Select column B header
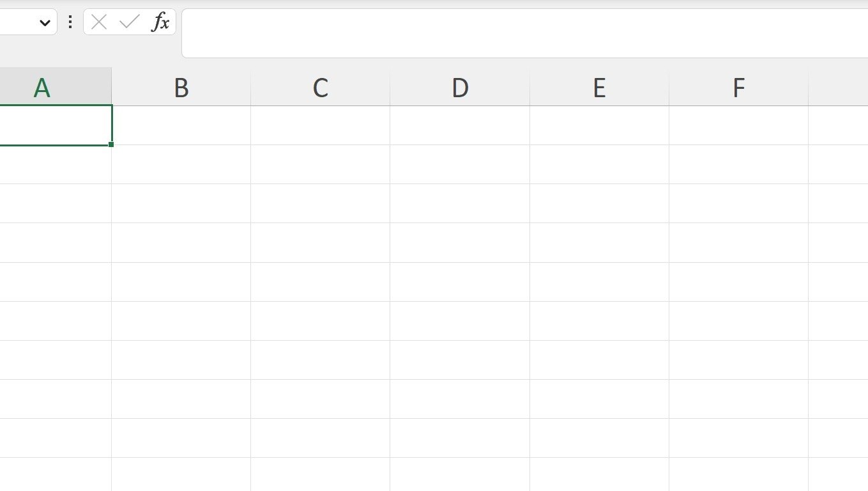 [x=181, y=87]
